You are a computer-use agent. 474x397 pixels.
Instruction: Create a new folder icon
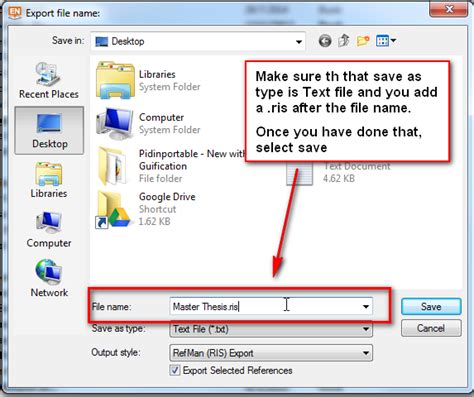(363, 41)
